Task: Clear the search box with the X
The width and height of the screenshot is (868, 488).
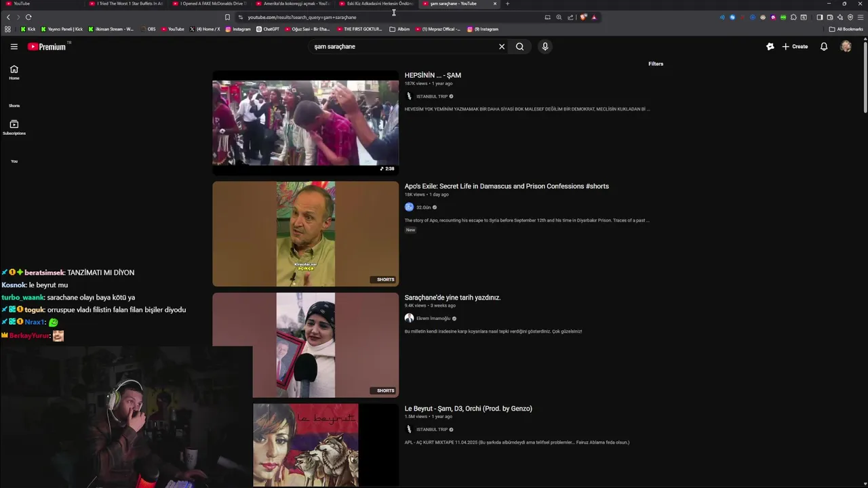Action: click(x=502, y=47)
